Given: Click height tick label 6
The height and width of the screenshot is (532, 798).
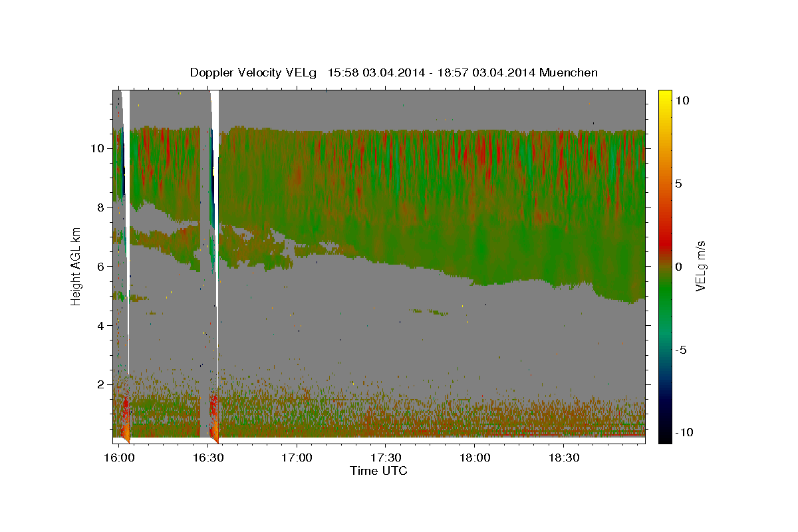Looking at the screenshot, I should (100, 266).
